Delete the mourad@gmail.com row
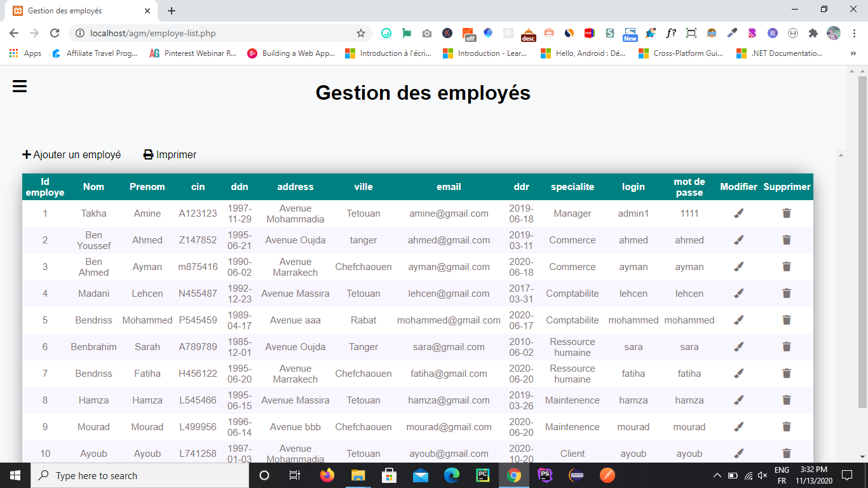The image size is (868, 488). tap(787, 427)
